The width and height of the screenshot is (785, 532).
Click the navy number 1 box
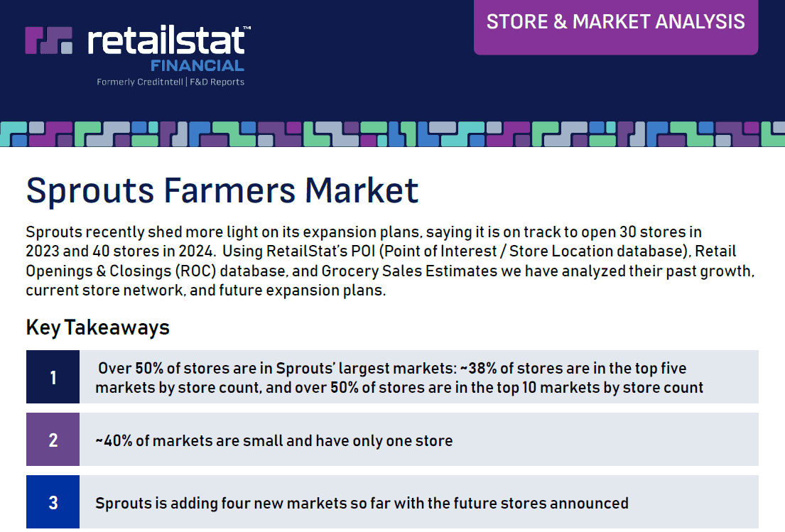(53, 377)
